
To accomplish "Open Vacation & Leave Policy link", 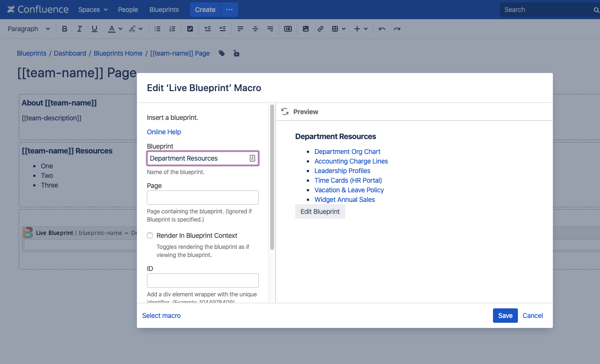I will click(349, 190).
